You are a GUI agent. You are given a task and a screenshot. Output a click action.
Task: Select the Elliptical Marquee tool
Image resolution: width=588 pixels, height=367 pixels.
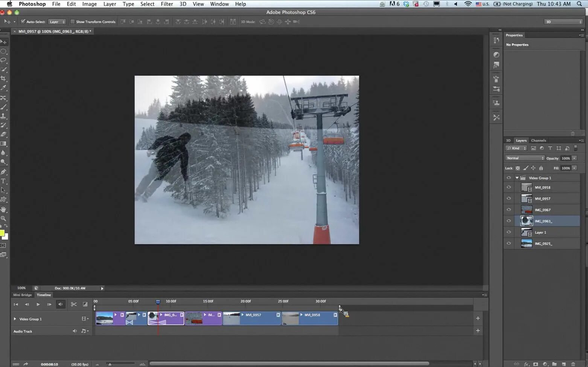coord(3,51)
